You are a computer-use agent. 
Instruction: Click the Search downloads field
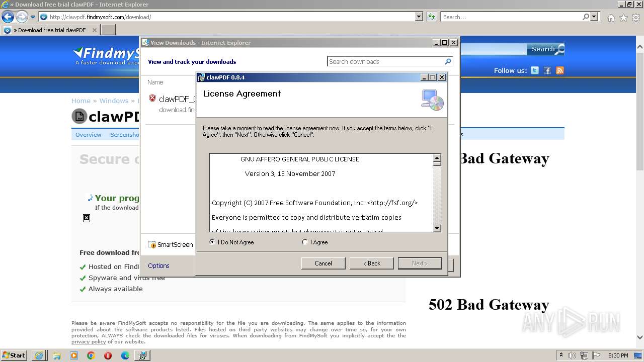pyautogui.click(x=385, y=61)
